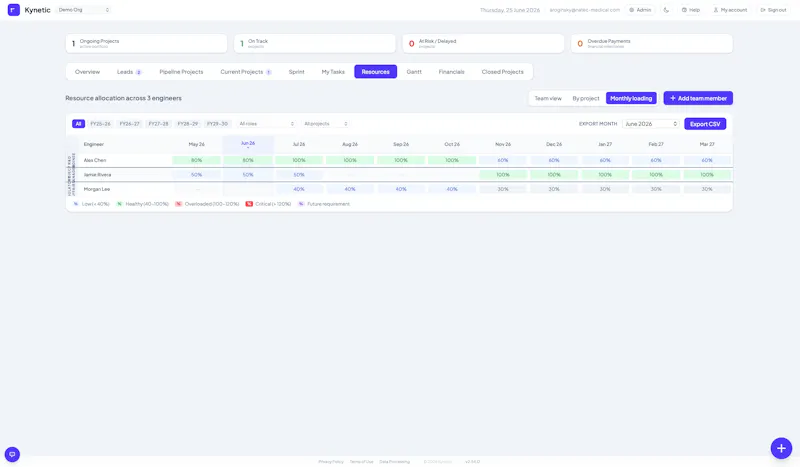Filter by FY25-26
This screenshot has height=467, width=800.
[101, 124]
